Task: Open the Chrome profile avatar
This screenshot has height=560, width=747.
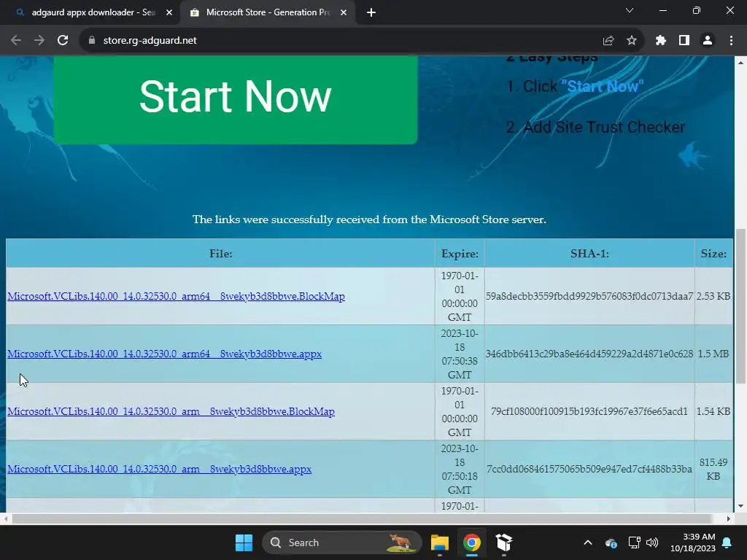Action: pyautogui.click(x=708, y=41)
